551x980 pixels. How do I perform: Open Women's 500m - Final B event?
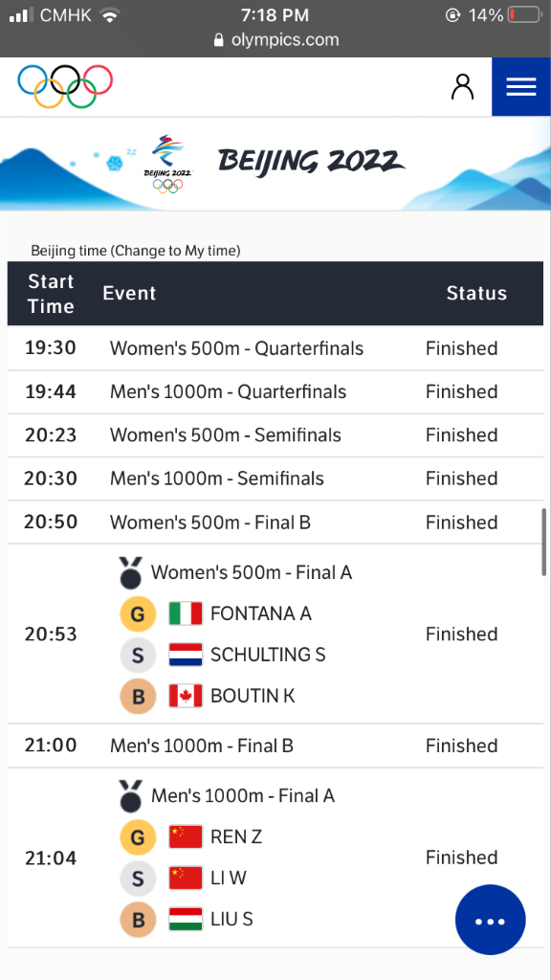[x=209, y=522]
